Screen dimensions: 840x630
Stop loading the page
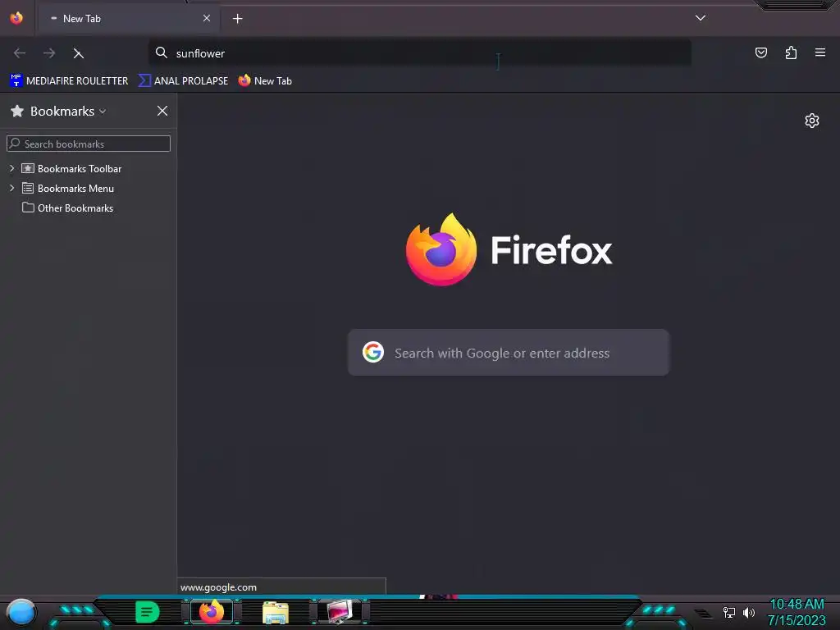(79, 53)
